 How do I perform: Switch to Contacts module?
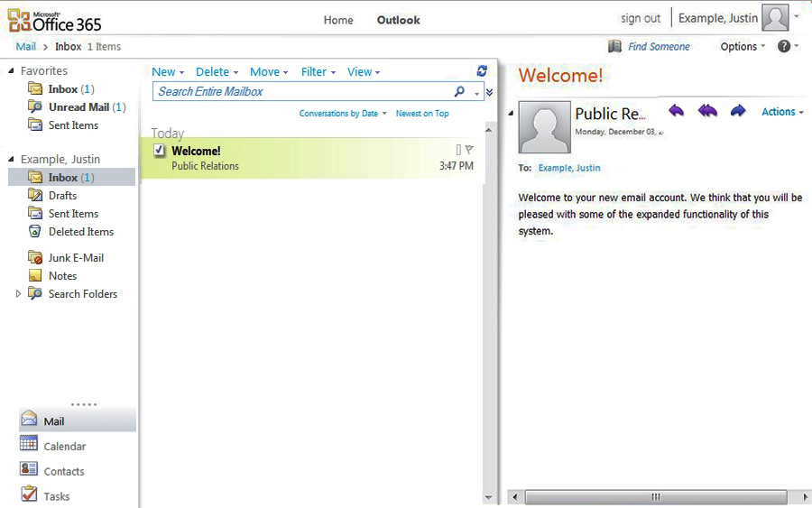point(51,470)
